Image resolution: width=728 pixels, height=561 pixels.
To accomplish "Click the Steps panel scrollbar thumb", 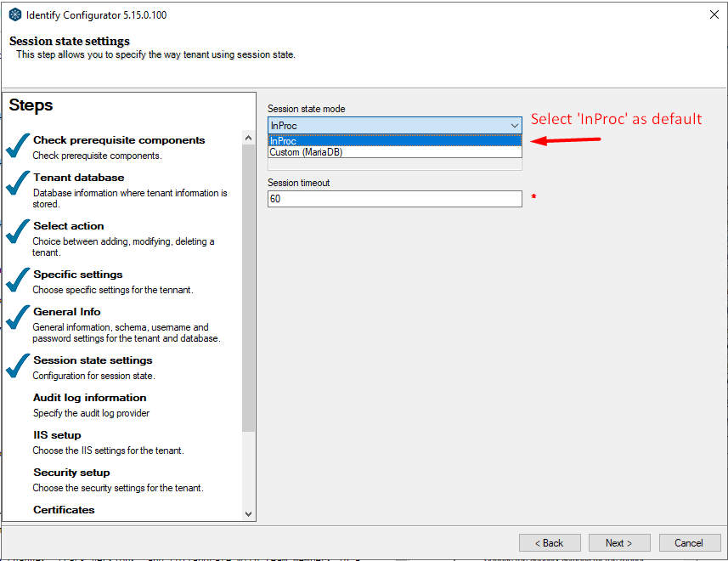I will [x=248, y=288].
